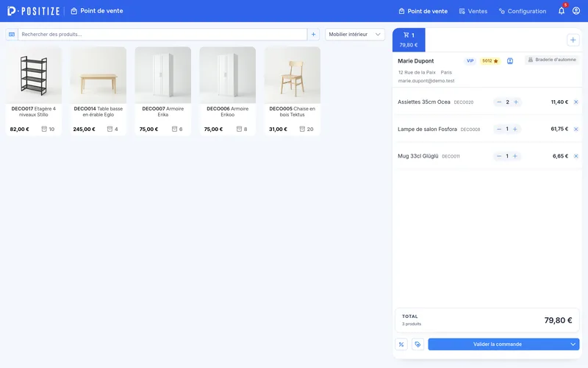Click the address 12 Rue de la Paix
The width and height of the screenshot is (588, 368).
(x=417, y=72)
